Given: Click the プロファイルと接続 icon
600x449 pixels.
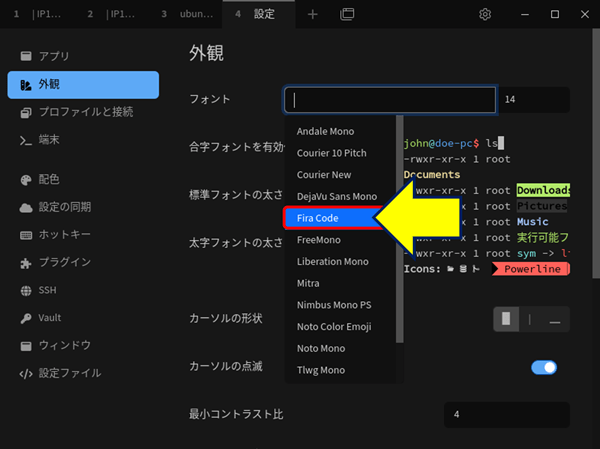Looking at the screenshot, I should 26,113.
